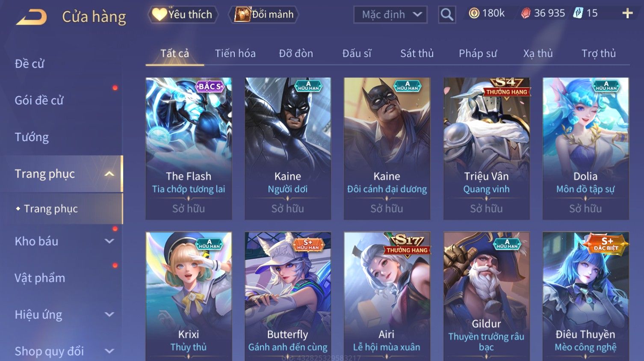Switch to the Tiến hóa tab
The image size is (644, 361).
[x=235, y=53]
